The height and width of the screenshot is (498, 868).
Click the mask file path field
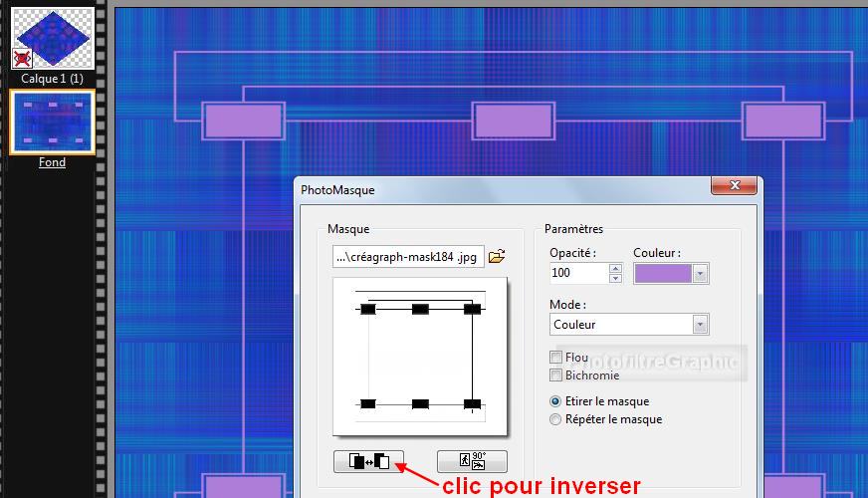(x=408, y=257)
